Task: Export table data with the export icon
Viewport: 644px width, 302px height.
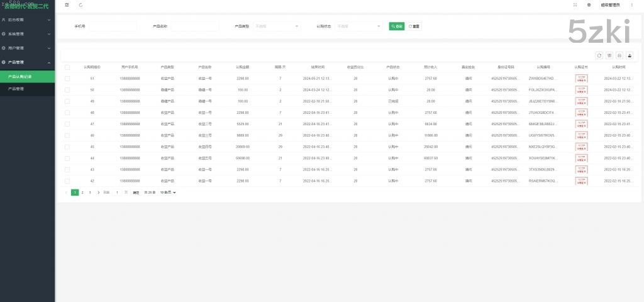Action: (x=630, y=55)
